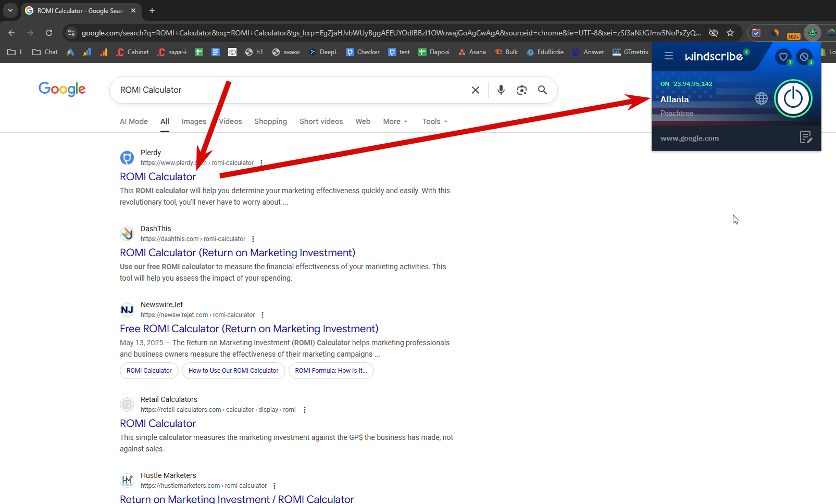The width and height of the screenshot is (836, 504).
Task: Open the EduBirdie bookmark
Action: tap(545, 52)
